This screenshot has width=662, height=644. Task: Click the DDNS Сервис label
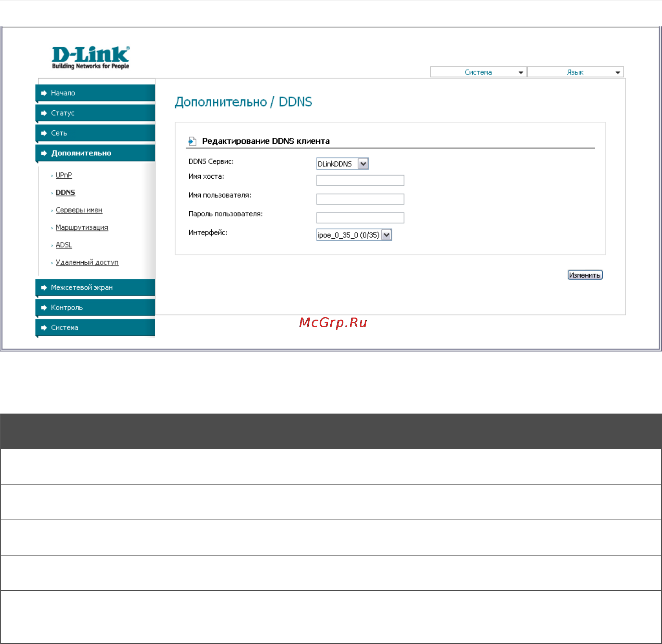click(x=211, y=162)
